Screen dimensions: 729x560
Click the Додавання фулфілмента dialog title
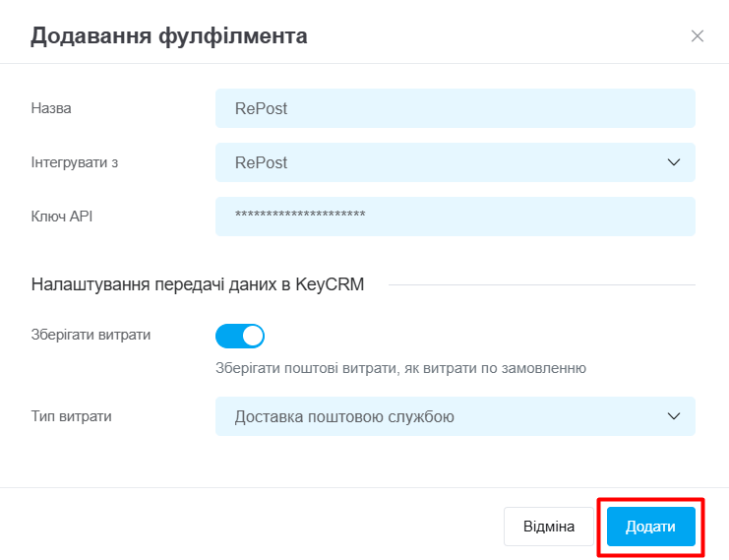[169, 35]
